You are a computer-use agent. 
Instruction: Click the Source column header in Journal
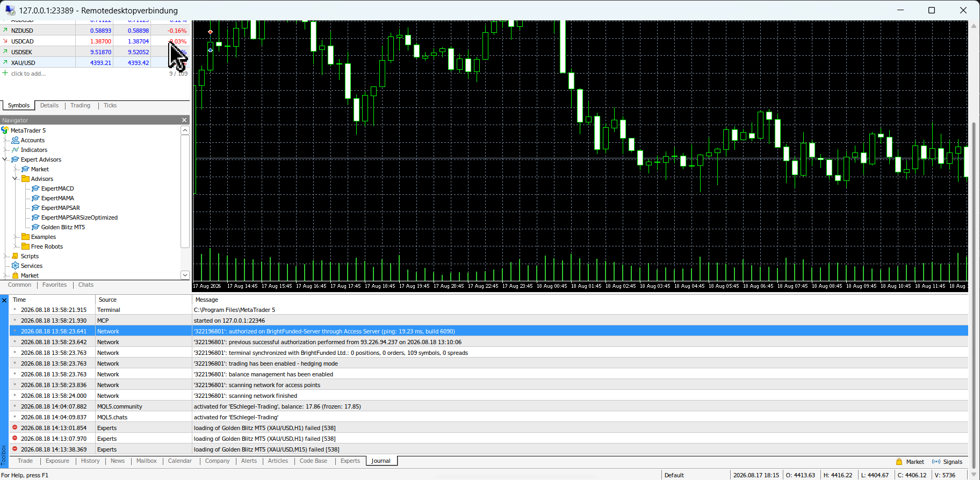(x=143, y=300)
